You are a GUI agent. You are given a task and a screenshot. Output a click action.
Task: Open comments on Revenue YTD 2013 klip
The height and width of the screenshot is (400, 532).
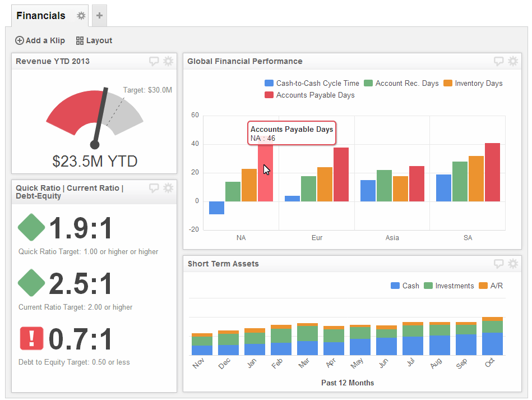(x=154, y=61)
